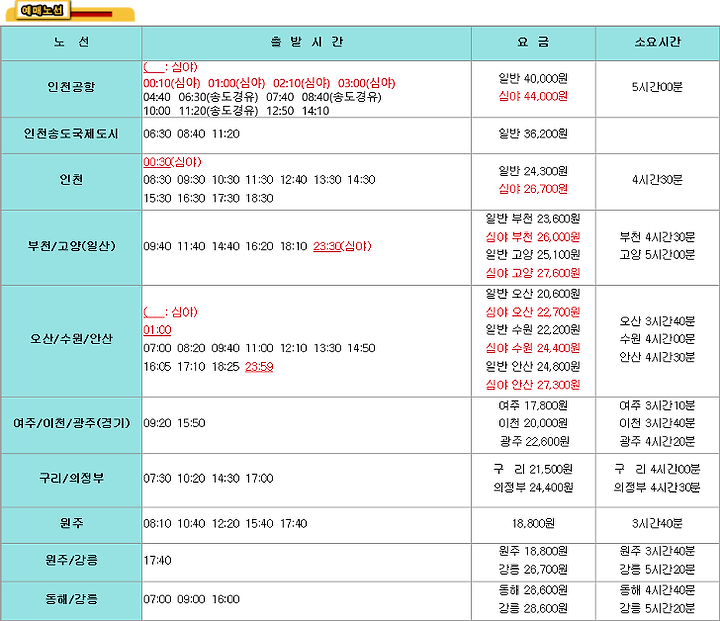This screenshot has width=720, height=621.
Task: Click the 10:20 time in 구리/의정부 row
Action: pos(191,479)
